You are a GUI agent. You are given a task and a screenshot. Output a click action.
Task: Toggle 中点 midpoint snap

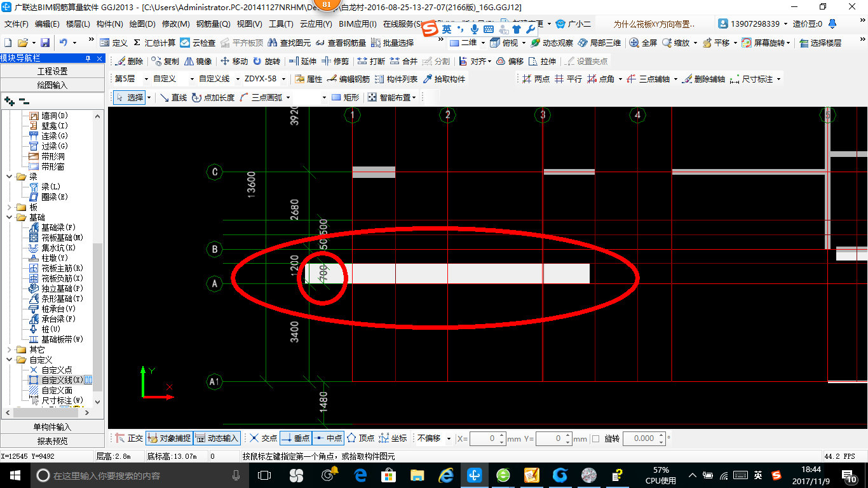pyautogui.click(x=328, y=438)
